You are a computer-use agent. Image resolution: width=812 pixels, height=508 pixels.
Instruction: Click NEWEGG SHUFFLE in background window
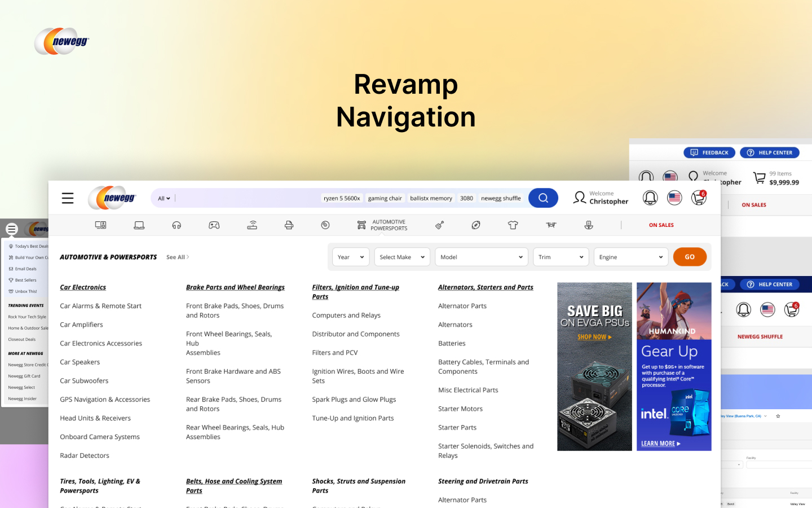[x=760, y=336]
